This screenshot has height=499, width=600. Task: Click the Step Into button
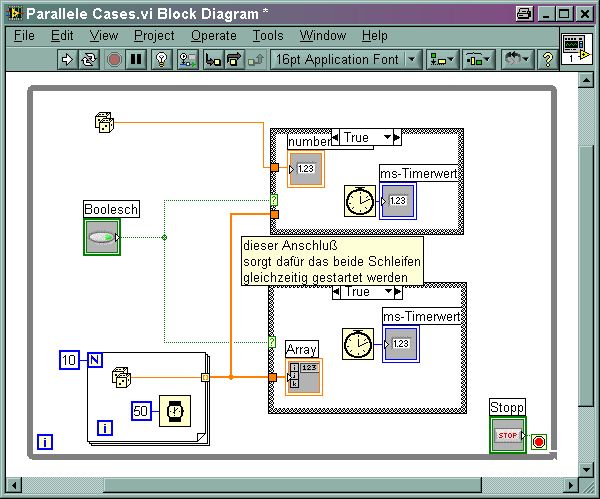[213, 60]
